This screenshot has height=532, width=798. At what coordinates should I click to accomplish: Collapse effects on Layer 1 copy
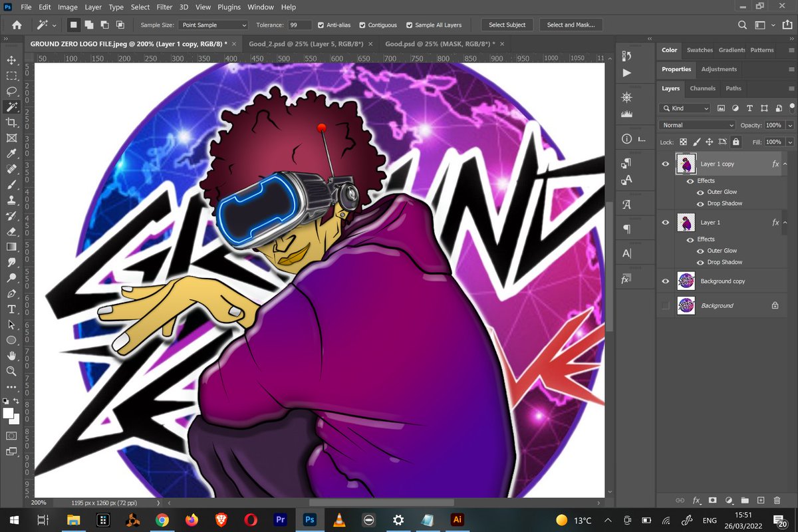[785, 164]
